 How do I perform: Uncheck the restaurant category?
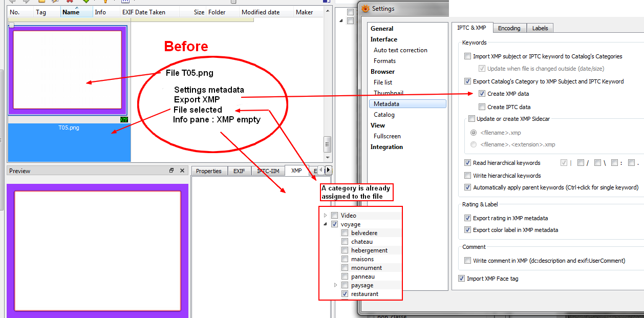tap(345, 294)
